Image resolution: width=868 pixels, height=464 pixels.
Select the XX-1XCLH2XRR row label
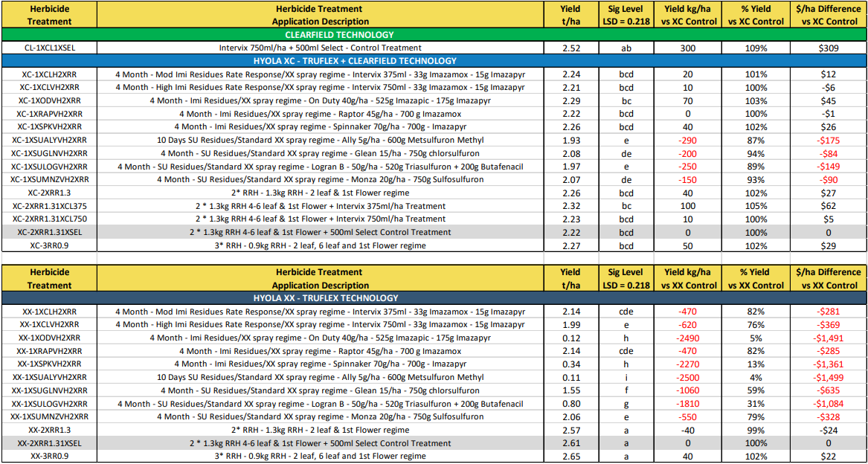tap(49, 311)
